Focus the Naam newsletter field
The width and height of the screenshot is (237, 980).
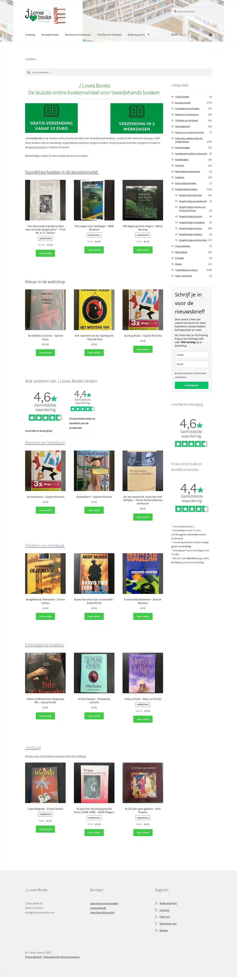[x=191, y=355]
